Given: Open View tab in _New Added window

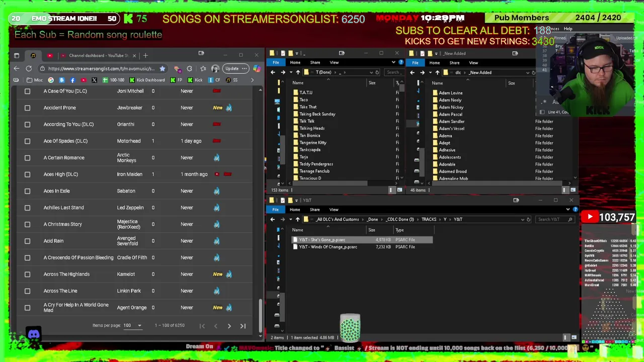Looking at the screenshot, I should click(x=473, y=63).
